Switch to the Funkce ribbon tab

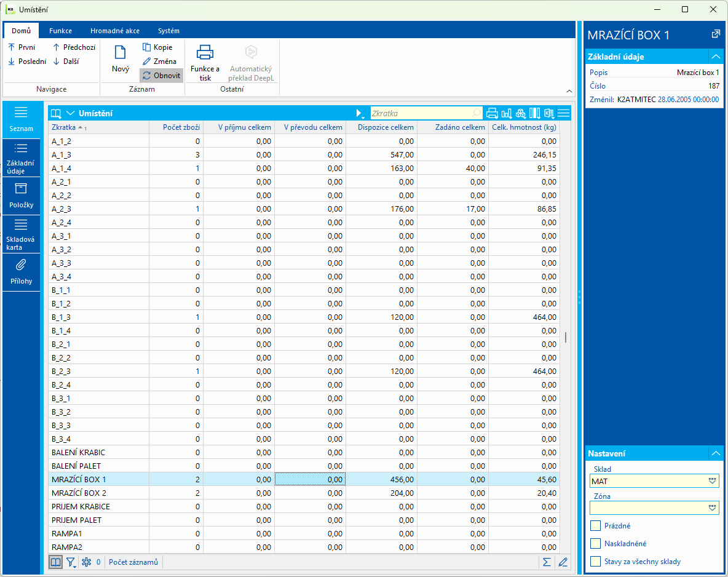[61, 31]
